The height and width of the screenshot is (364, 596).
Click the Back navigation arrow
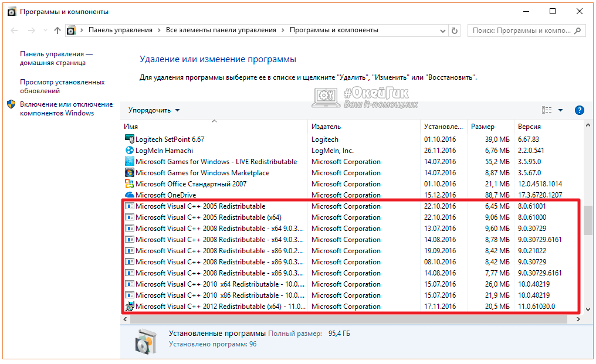tap(14, 30)
